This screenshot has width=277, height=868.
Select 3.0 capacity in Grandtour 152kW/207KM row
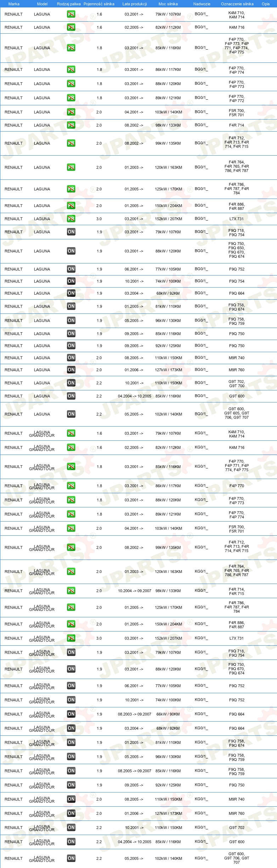99,638
